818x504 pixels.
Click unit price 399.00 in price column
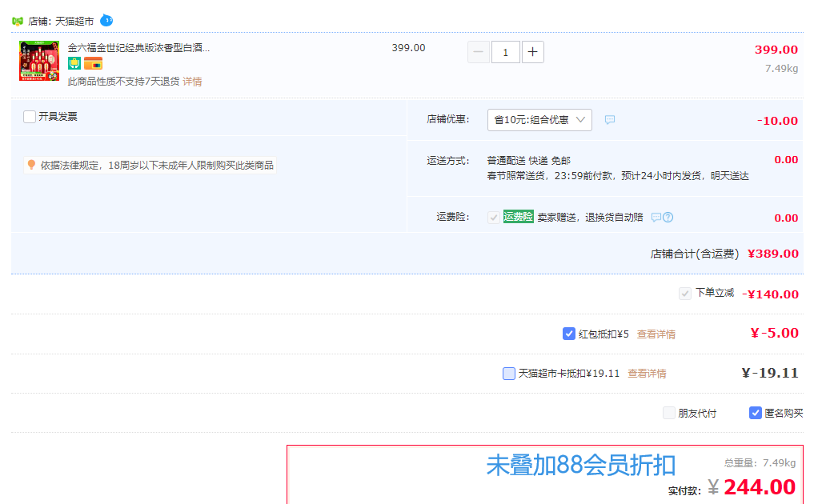408,48
